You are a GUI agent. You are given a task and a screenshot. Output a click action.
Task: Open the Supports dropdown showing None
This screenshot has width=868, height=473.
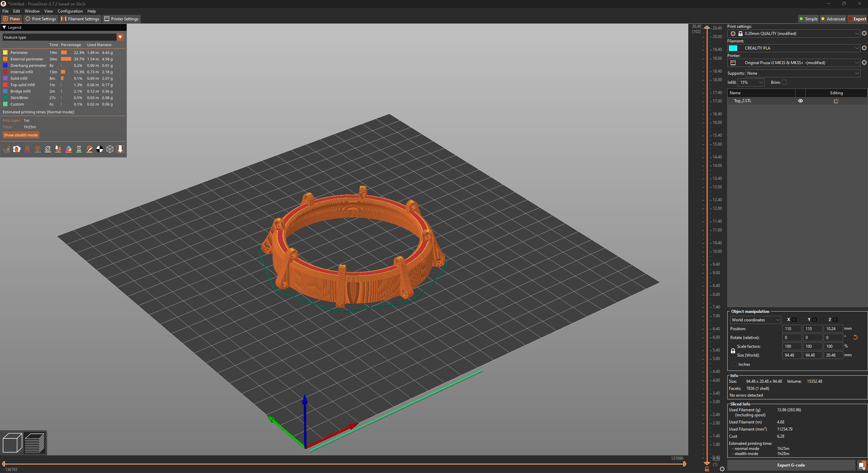point(803,73)
